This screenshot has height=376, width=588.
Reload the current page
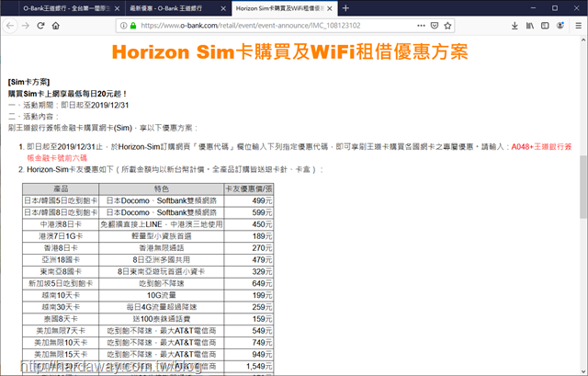(x=40, y=26)
